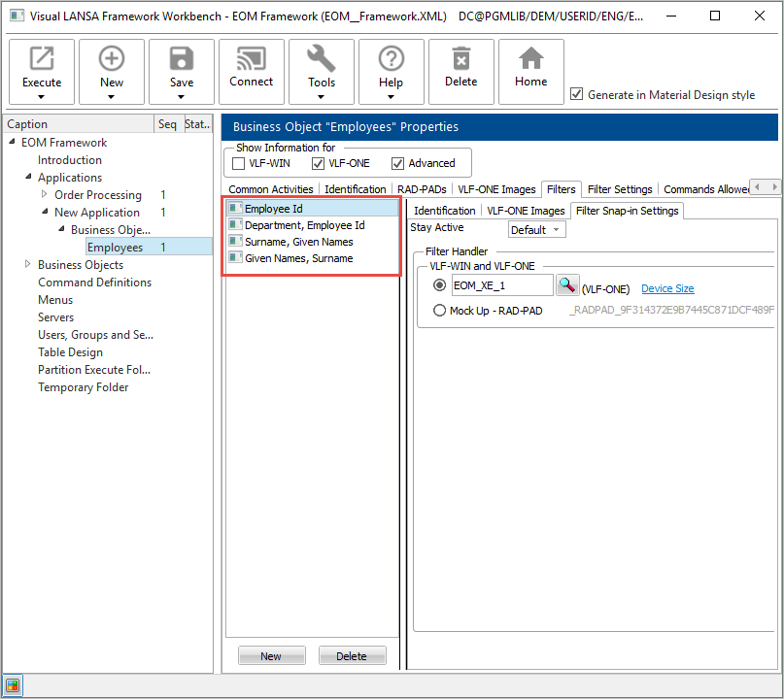The height and width of the screenshot is (699, 784).
Task: Click the EOM_XE_1 handler input field
Action: pos(502,285)
